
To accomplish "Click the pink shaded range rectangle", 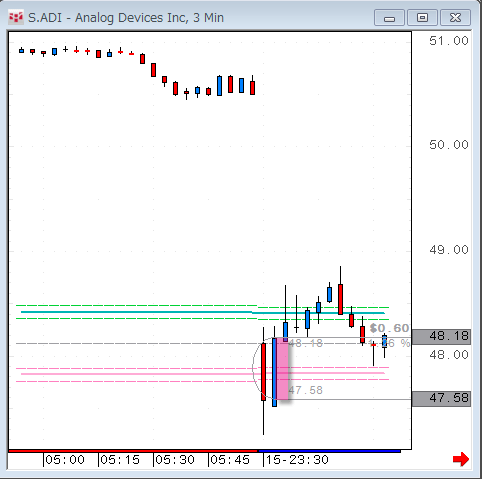I will click(283, 369).
